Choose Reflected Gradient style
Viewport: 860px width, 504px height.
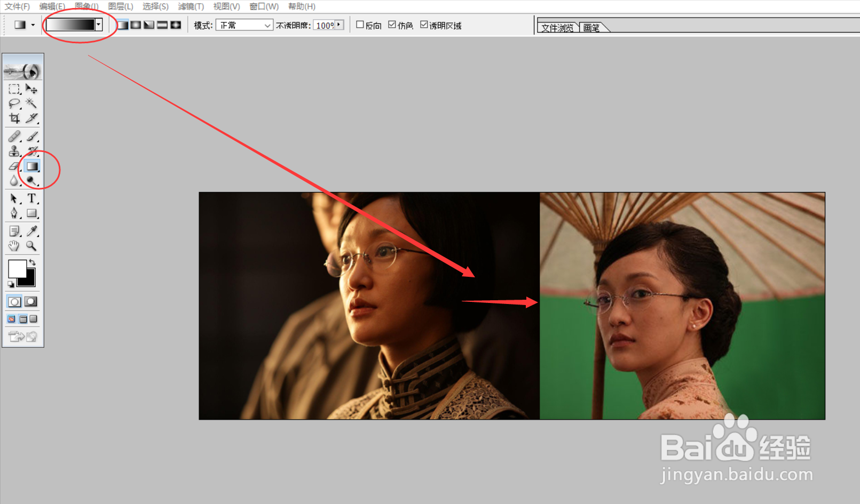(x=162, y=25)
